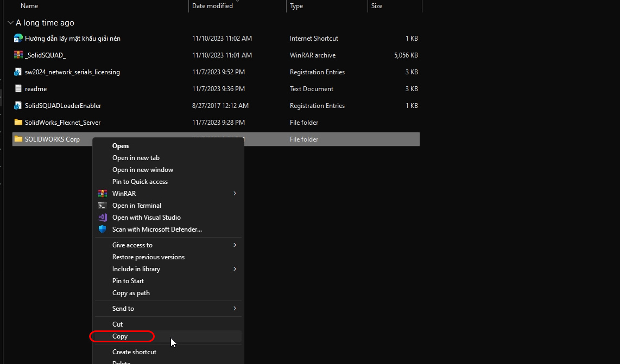Select the SolidWorks_Flexnet_Server folder icon

(x=18, y=122)
